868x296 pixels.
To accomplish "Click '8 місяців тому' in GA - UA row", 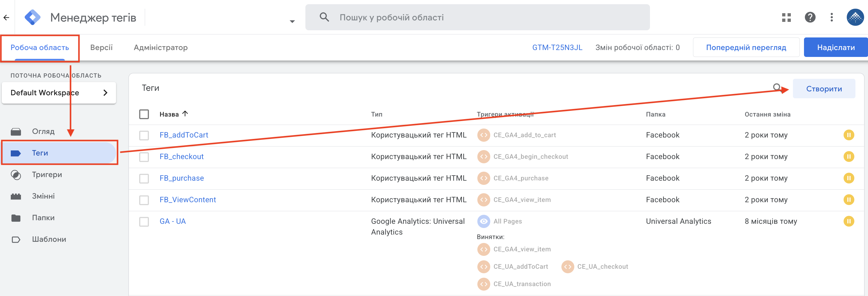I will (770, 221).
